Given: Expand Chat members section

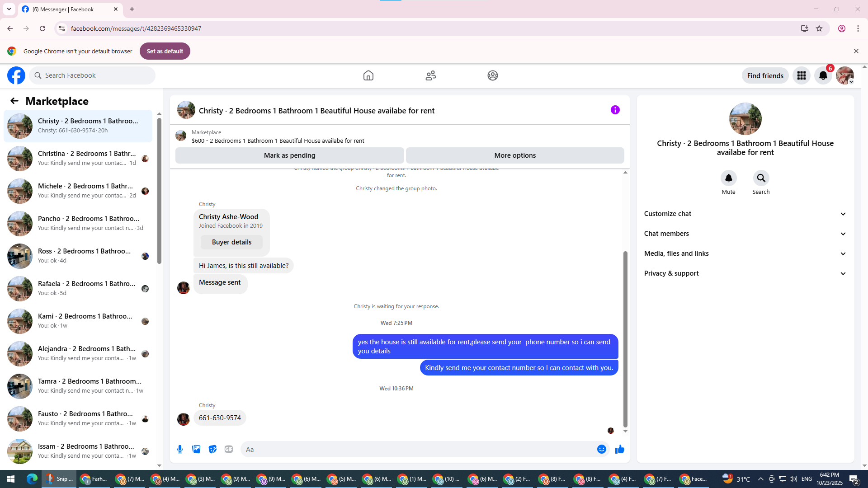Looking at the screenshot, I should click(x=745, y=234).
